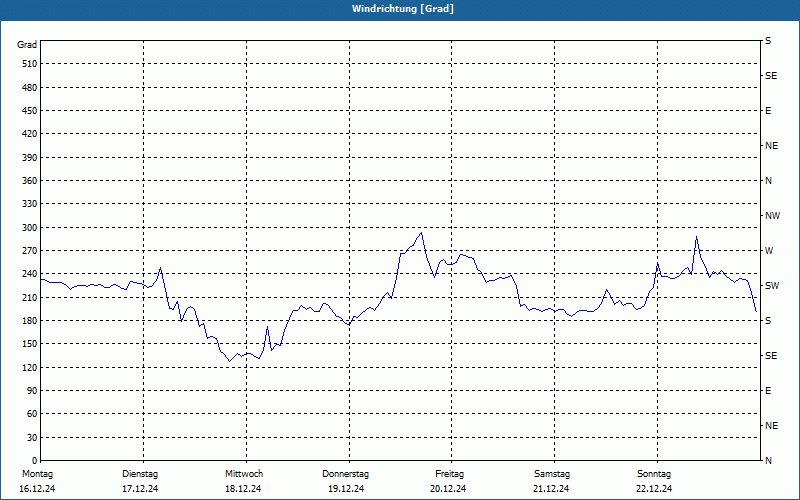Viewport: 800px width, 500px height.
Task: Click the blue line's peak on Thursday afternoon
Action: pyautogui.click(x=421, y=233)
